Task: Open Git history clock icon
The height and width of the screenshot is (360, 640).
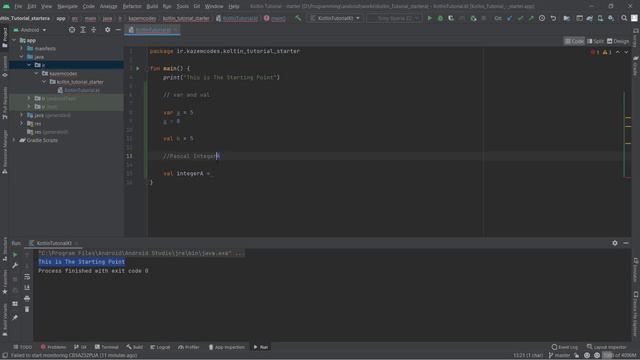Action: point(542,18)
